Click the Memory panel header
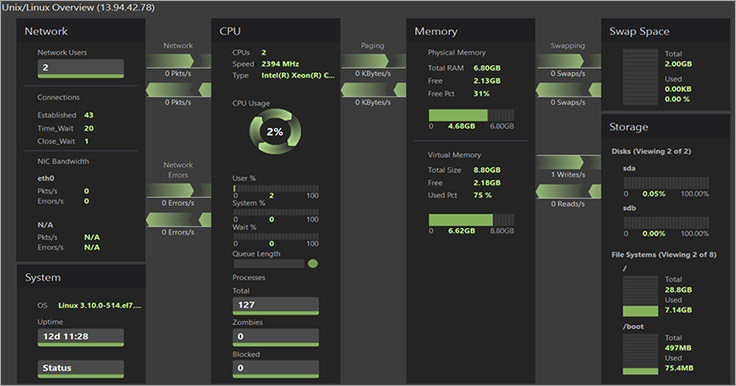Image resolution: width=736 pixels, height=386 pixels. coord(470,31)
